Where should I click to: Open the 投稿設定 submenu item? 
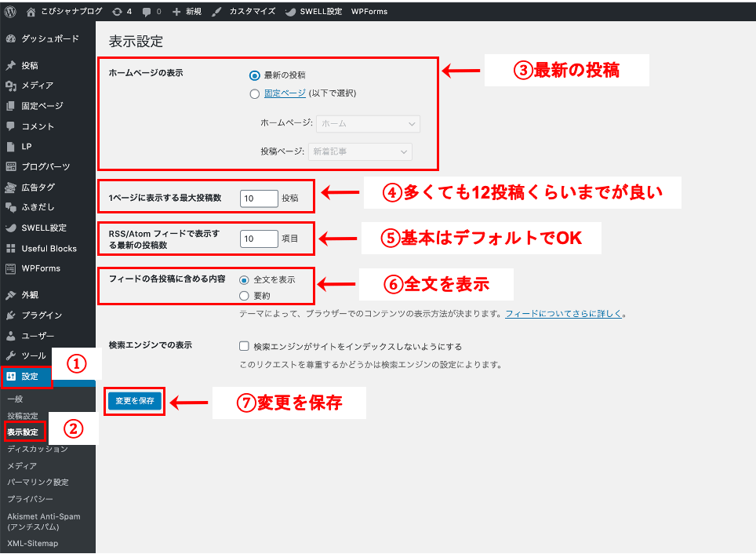pyautogui.click(x=23, y=416)
